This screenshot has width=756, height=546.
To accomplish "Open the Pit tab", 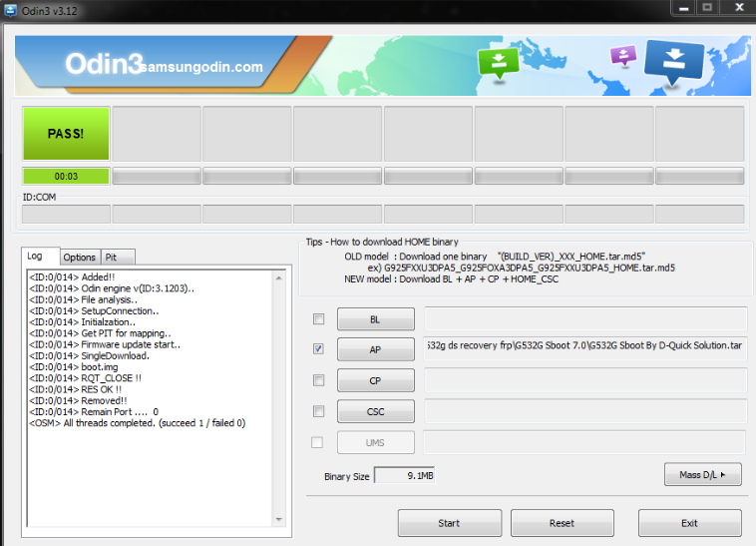I will [118, 258].
